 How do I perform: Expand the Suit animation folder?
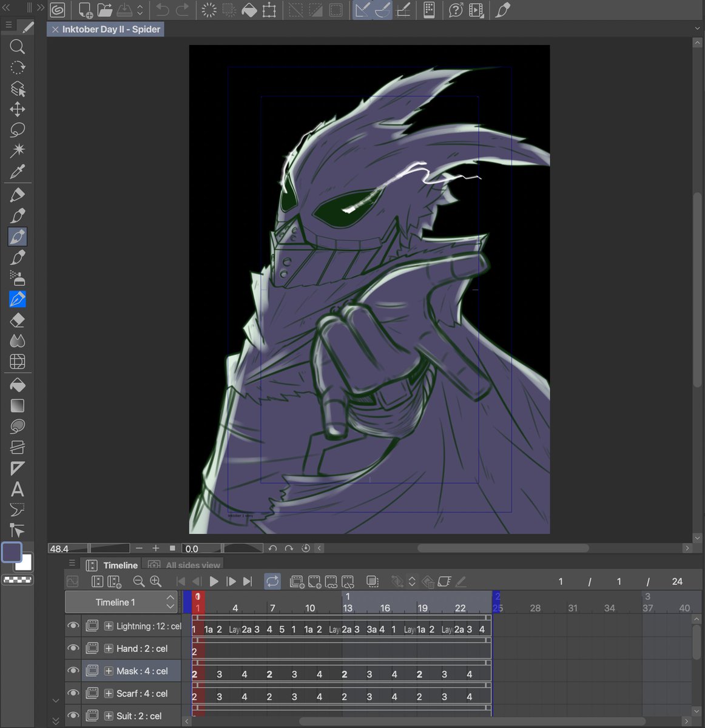(108, 716)
